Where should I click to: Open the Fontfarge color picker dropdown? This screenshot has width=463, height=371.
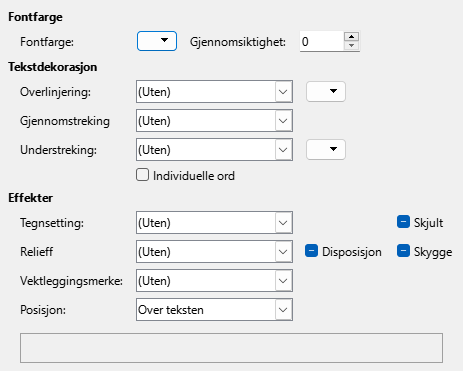click(x=157, y=41)
